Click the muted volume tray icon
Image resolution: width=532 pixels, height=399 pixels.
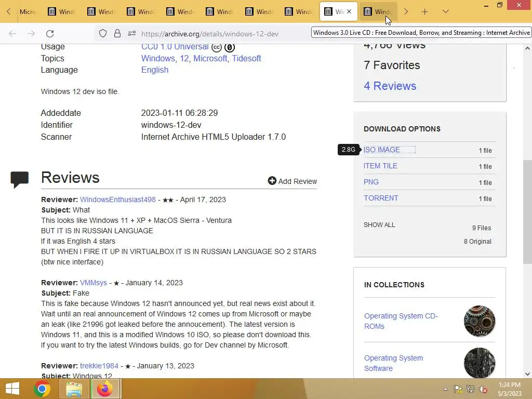pyautogui.click(x=483, y=389)
